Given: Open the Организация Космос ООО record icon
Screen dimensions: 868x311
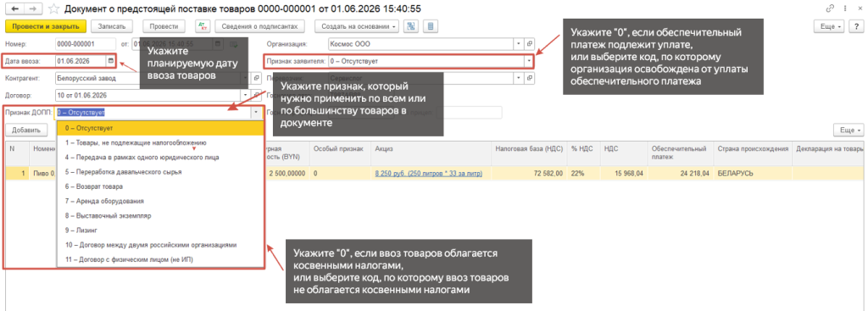Looking at the screenshot, I should tap(529, 44).
